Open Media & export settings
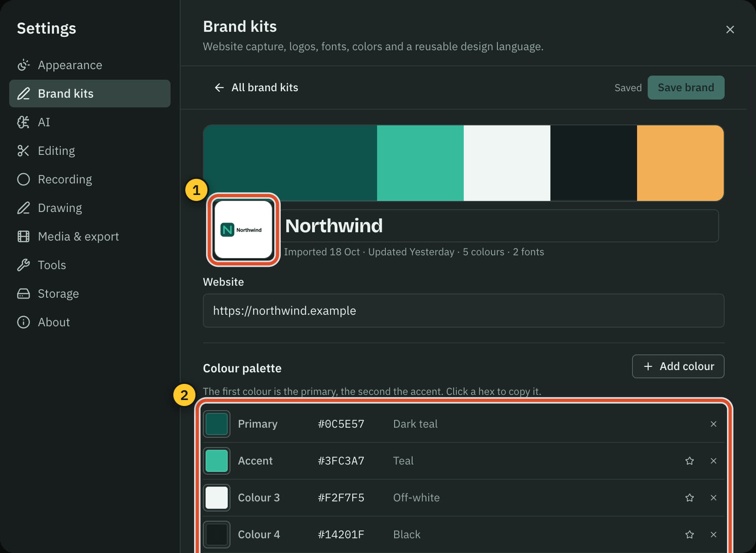 click(90, 236)
